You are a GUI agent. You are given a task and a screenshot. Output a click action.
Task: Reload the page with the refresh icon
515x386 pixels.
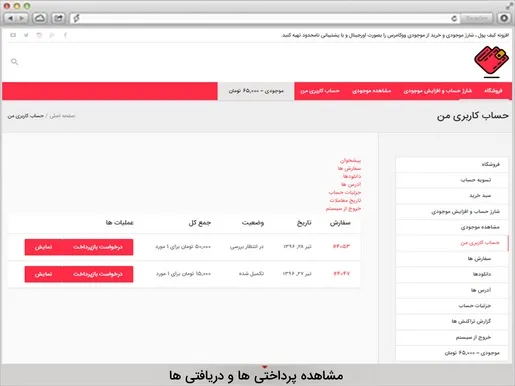[454, 18]
